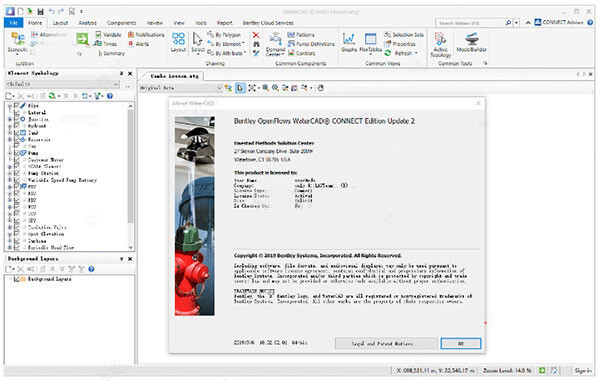Expand the Pipe tree node
Image resolution: width=600 pixels, height=381 pixels.
(x=10, y=106)
